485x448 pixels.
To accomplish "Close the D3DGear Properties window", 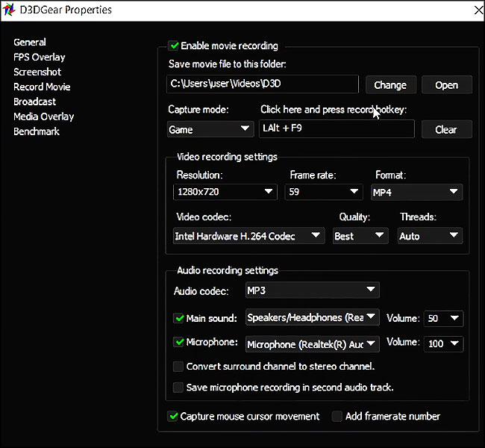I will (x=478, y=10).
